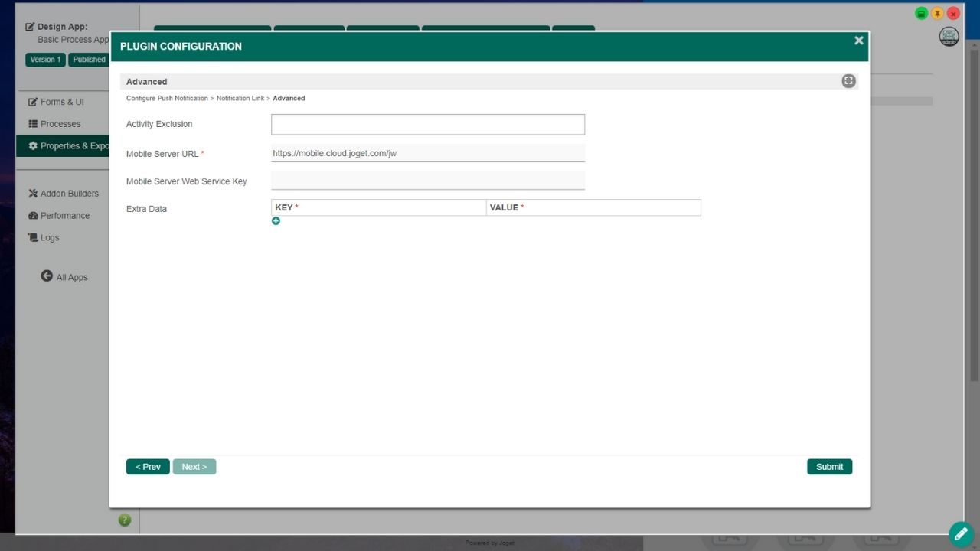Image resolution: width=980 pixels, height=551 pixels.
Task: Click the Mobile Server URL field
Action: pyautogui.click(x=427, y=153)
